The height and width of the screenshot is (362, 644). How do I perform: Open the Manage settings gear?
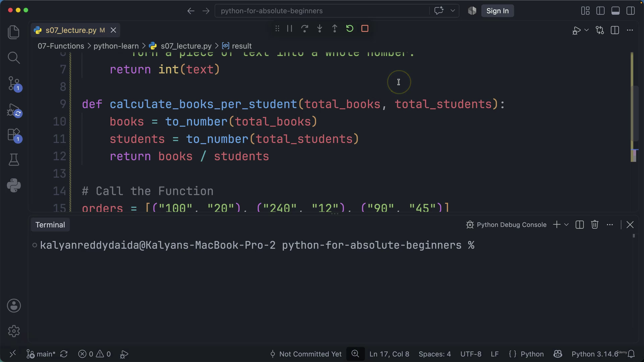pyautogui.click(x=14, y=331)
